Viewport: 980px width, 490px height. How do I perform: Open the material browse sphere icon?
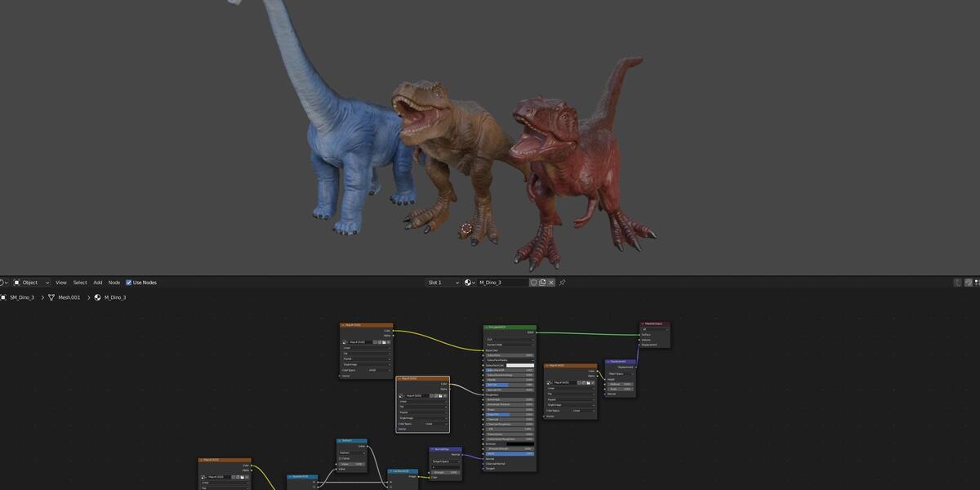click(x=470, y=283)
